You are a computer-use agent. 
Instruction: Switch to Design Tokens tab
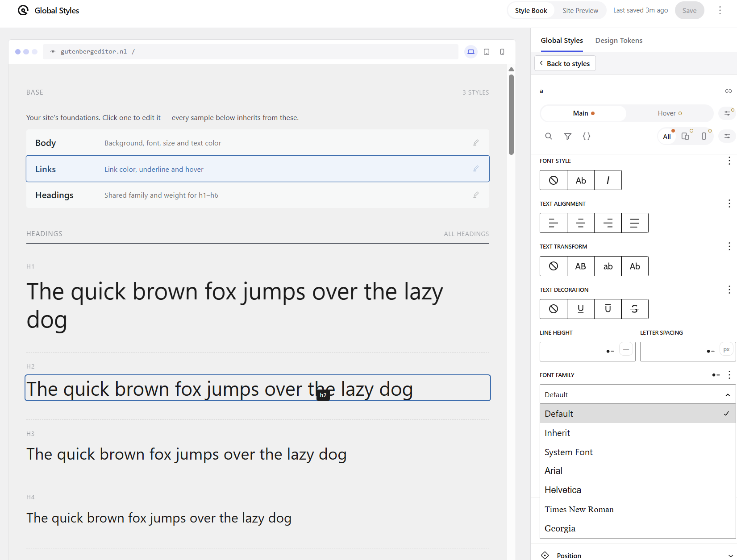click(x=619, y=41)
